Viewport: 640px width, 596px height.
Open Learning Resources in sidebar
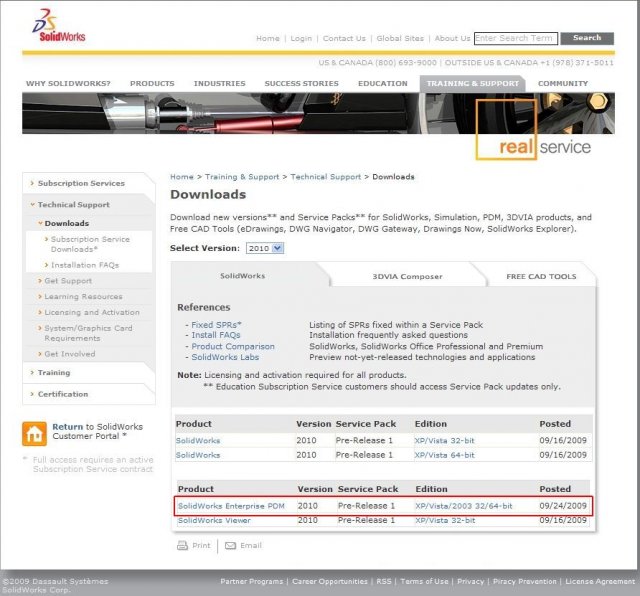[x=83, y=297]
